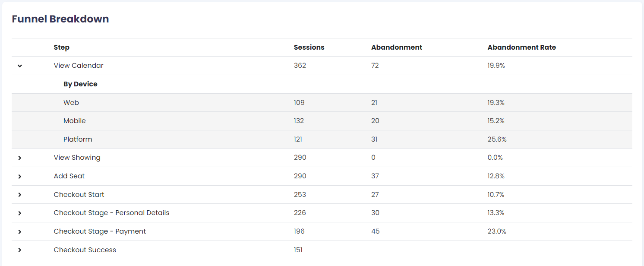Screen dimensions: 644x266
Task: Expand the Checkout Success row chevron
Action: tap(20, 250)
